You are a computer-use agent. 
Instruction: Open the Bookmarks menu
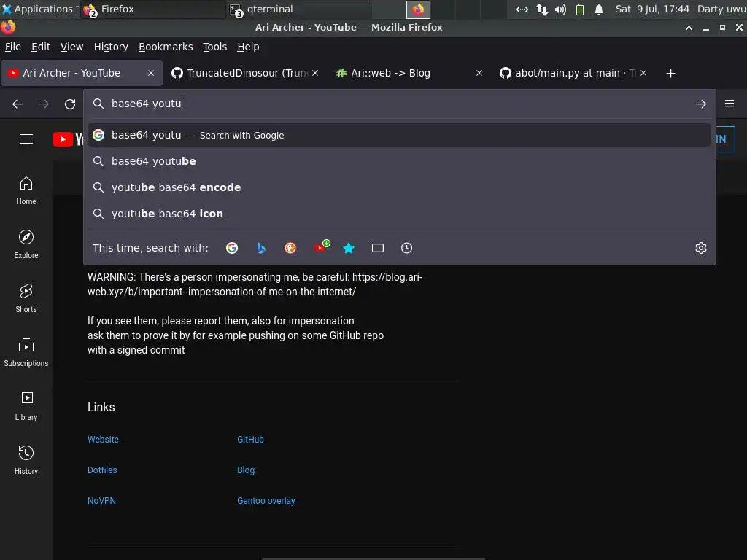166,47
